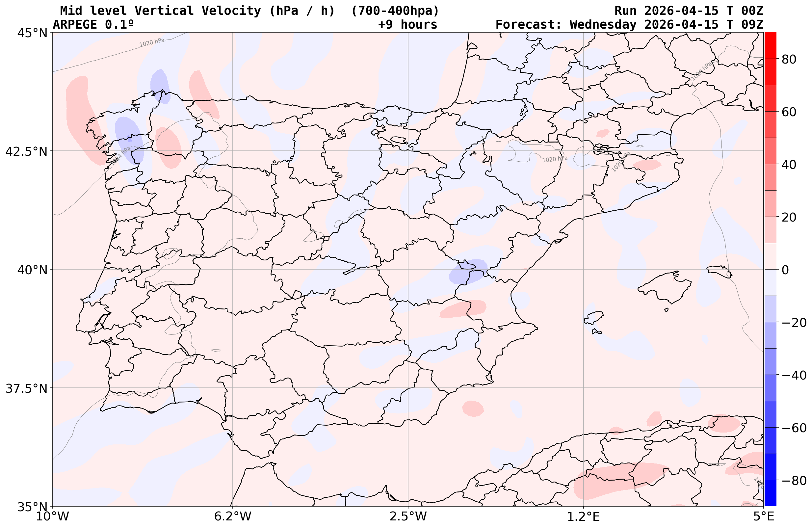Viewport: 812px width, 528px height.
Task: Click the 'Forecast: Wednesday 2026-04-15 T 09Z' text
Action: click(x=629, y=25)
